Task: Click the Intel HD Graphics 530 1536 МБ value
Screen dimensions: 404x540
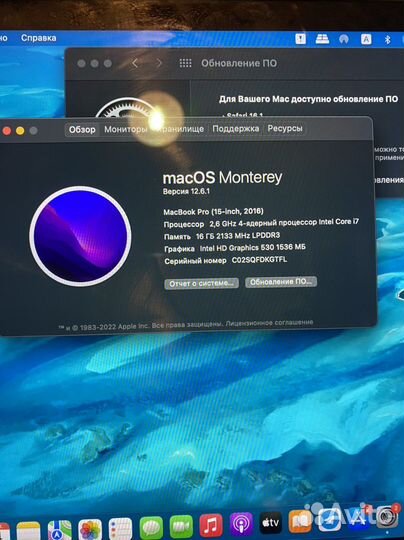Action: (252, 248)
